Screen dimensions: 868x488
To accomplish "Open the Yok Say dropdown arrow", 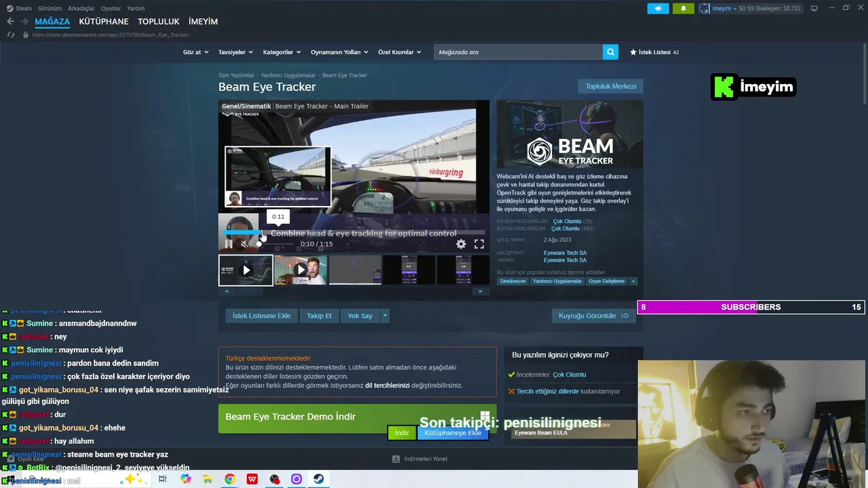I will pos(384,316).
